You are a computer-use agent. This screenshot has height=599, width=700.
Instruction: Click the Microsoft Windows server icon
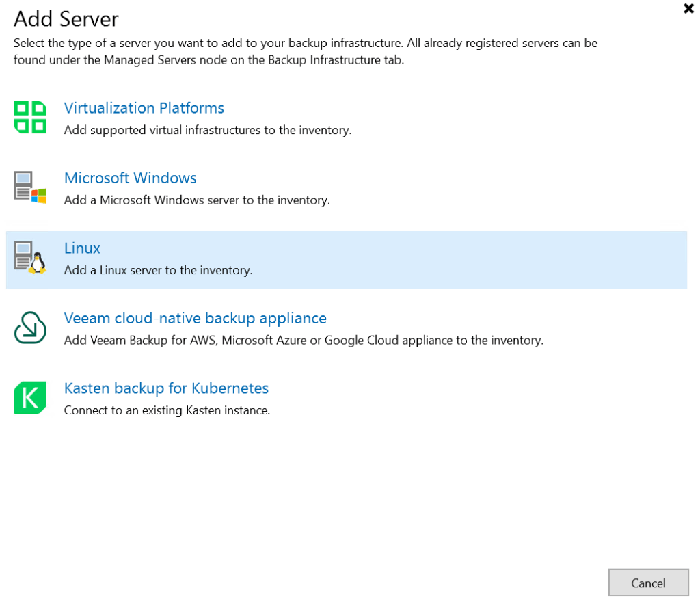coord(30,187)
